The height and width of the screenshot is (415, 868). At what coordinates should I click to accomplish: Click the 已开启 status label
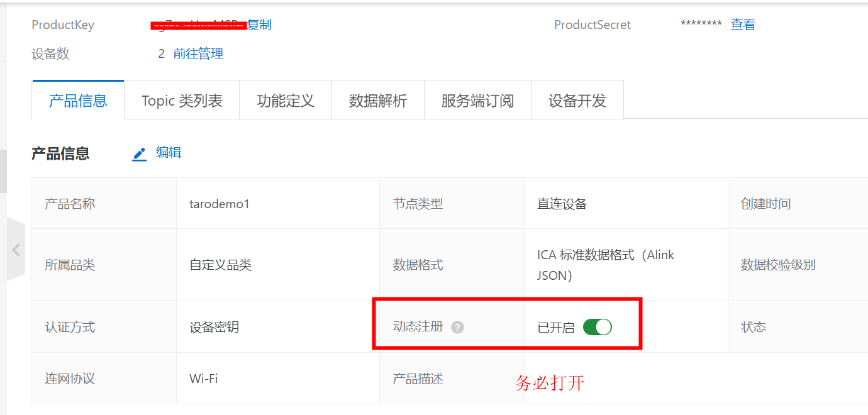pyautogui.click(x=556, y=328)
